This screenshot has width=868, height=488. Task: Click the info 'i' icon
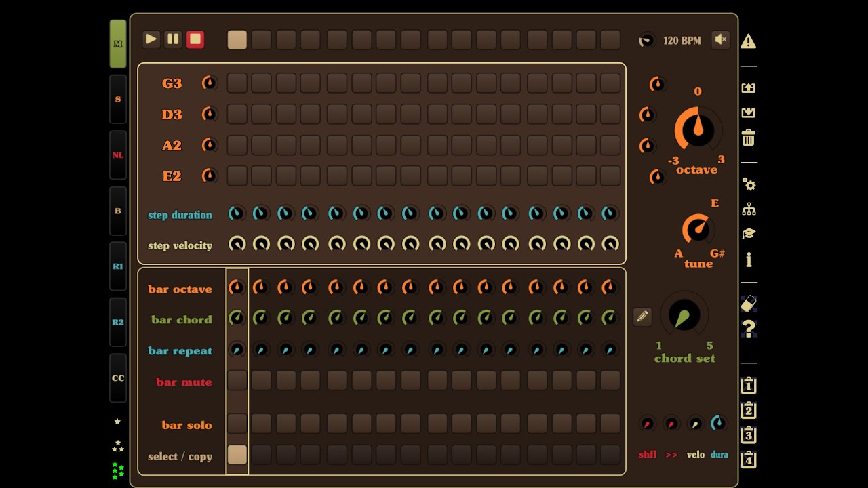click(749, 260)
